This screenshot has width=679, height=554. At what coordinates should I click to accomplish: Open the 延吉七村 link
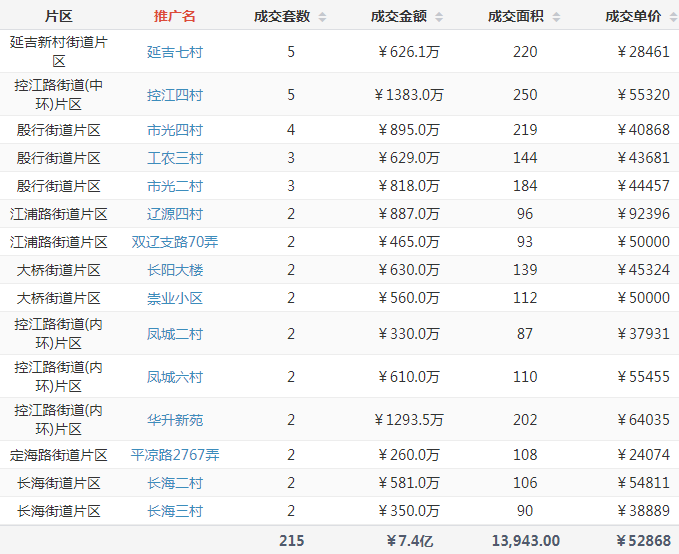pos(175,52)
